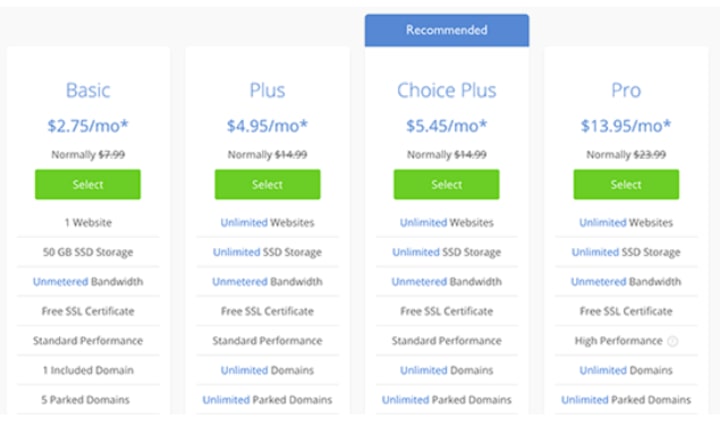Select the Plus plan button
Viewport: 720px width, 444px height.
267,185
